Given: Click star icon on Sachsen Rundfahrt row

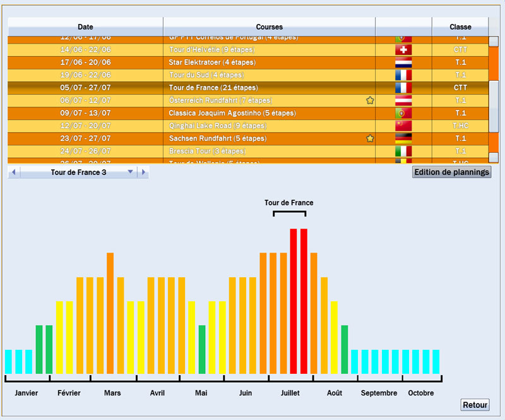Looking at the screenshot, I should 370,138.
